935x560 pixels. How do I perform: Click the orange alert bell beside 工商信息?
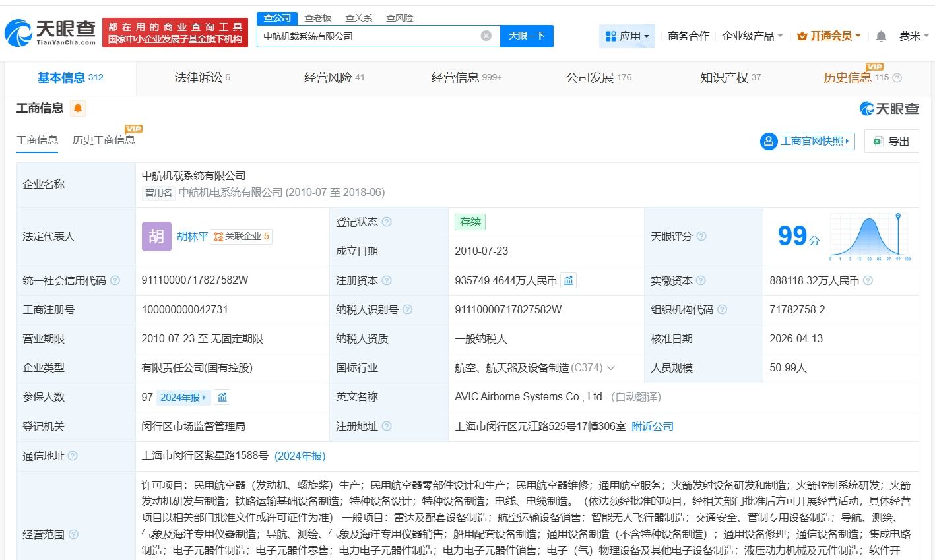pyautogui.click(x=78, y=108)
